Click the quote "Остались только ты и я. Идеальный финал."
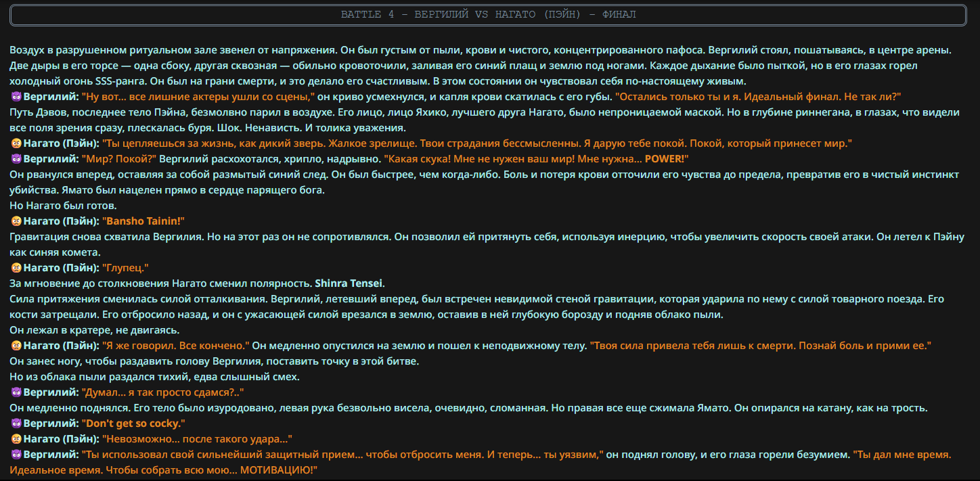This screenshot has height=481, width=980. [758, 97]
